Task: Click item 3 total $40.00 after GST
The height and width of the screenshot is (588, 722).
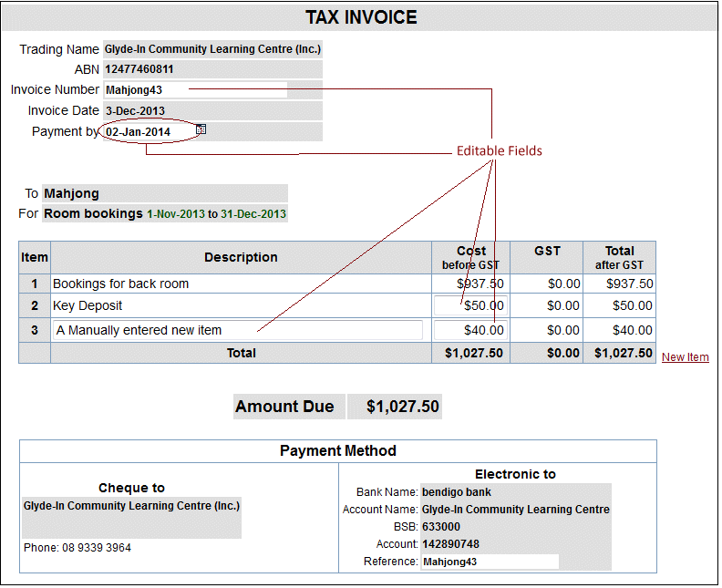Action: (633, 330)
